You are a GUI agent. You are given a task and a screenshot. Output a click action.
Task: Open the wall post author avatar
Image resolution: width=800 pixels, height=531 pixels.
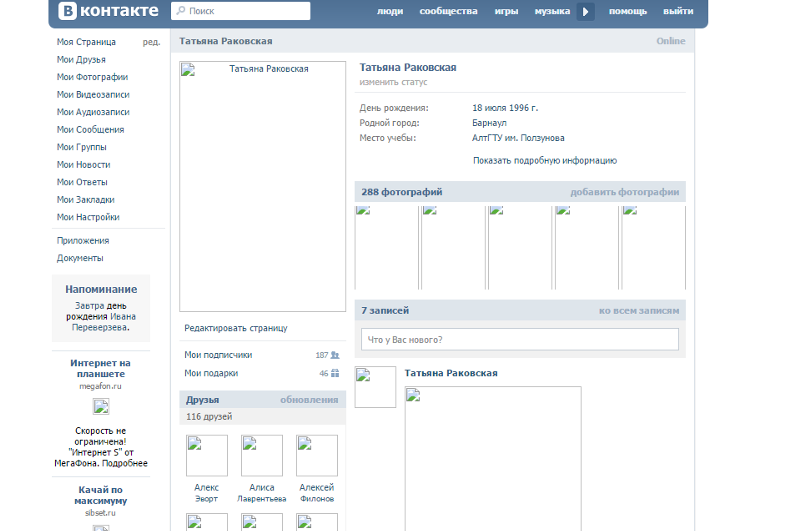[x=376, y=387]
